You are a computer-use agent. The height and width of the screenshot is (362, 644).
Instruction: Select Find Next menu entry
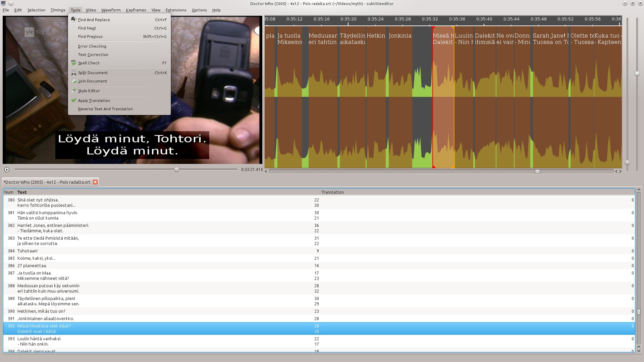point(119,28)
